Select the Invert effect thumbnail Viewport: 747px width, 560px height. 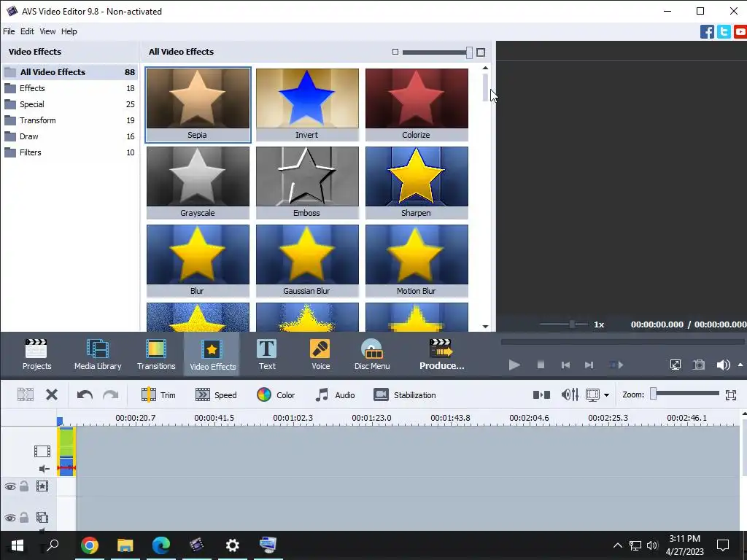coord(307,105)
